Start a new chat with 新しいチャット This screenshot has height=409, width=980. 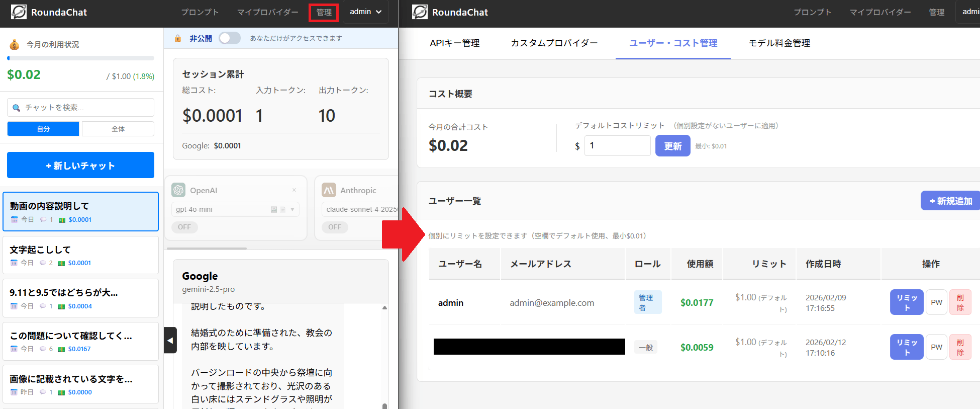80,165
